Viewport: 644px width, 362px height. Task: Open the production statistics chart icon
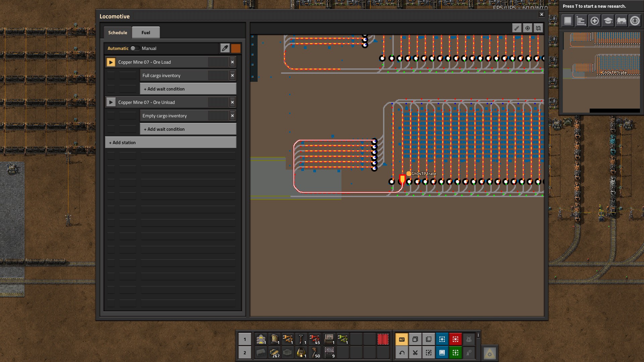coord(581,21)
